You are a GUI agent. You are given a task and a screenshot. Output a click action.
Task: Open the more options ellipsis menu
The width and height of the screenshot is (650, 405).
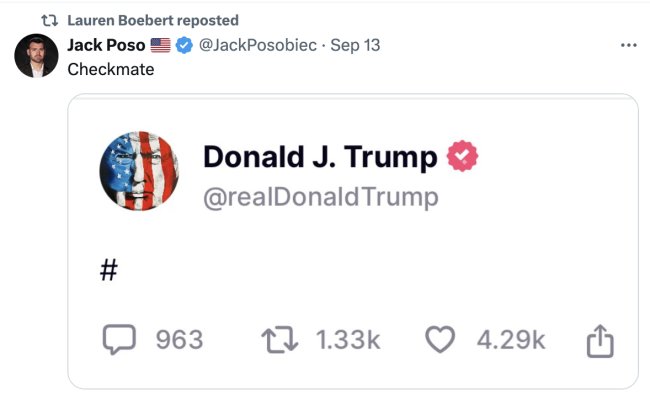pyautogui.click(x=628, y=45)
